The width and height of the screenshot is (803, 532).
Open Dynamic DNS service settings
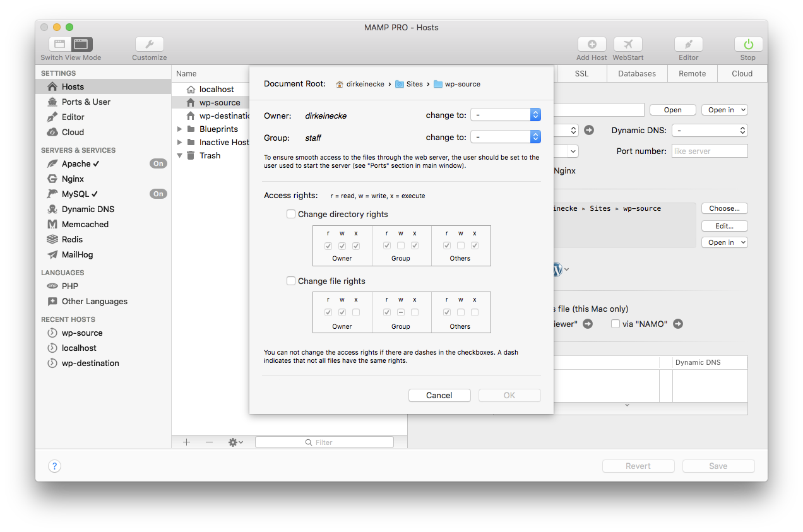tap(104, 209)
